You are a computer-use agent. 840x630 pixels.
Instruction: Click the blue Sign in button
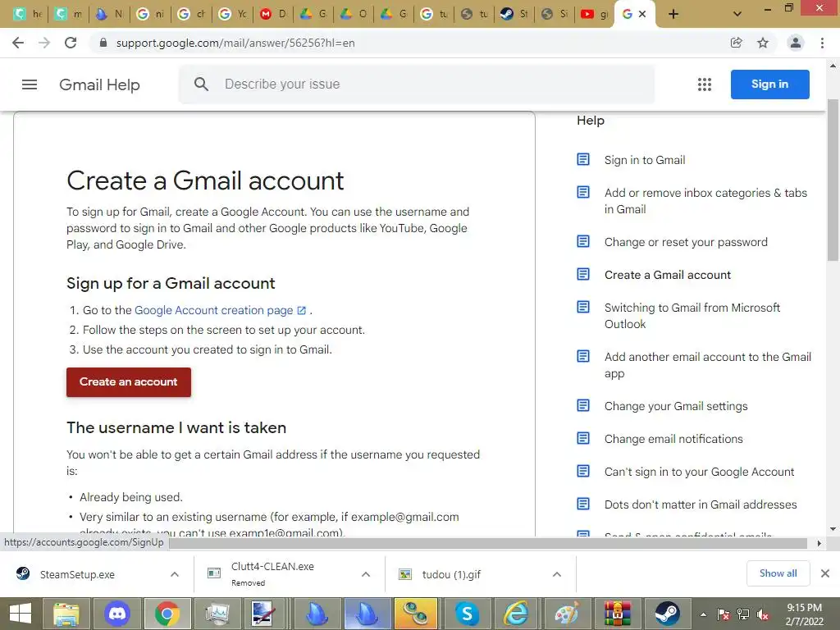[x=769, y=84]
